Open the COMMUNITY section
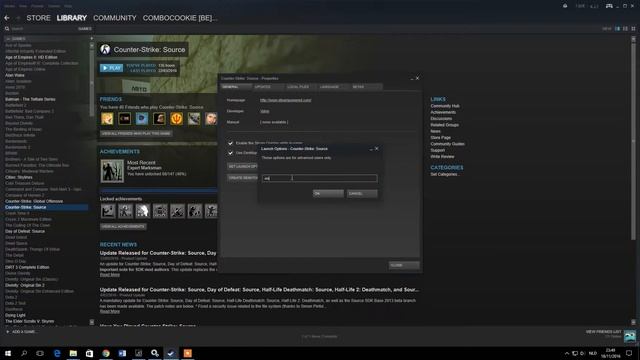Screen dimensions: 640x360 [x=115, y=18]
